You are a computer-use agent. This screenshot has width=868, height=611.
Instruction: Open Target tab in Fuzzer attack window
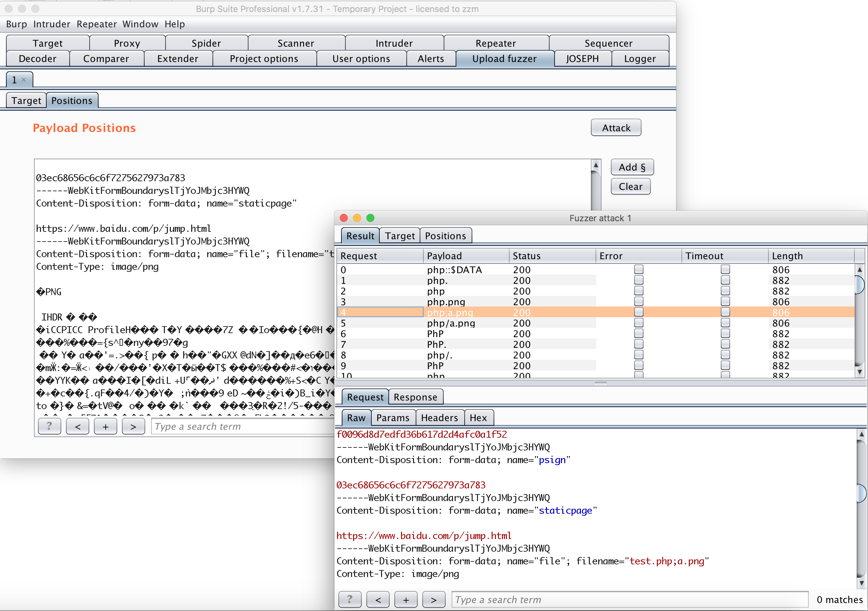coord(400,236)
